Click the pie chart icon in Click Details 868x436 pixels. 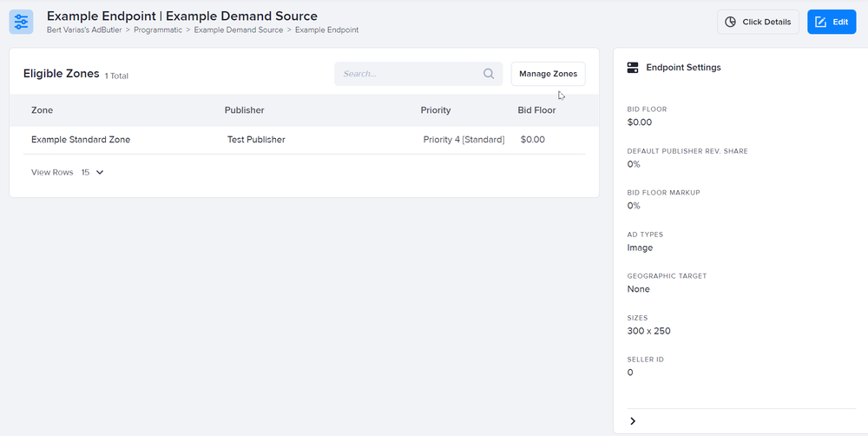730,23
